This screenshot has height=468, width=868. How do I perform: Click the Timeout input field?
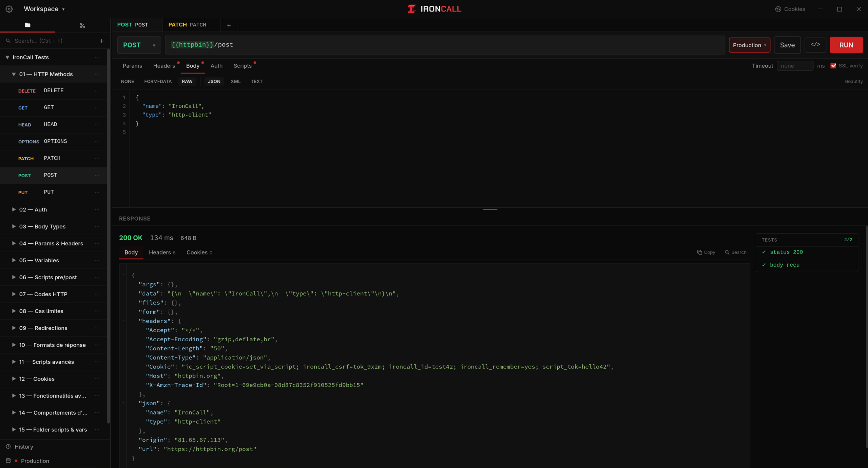point(795,66)
